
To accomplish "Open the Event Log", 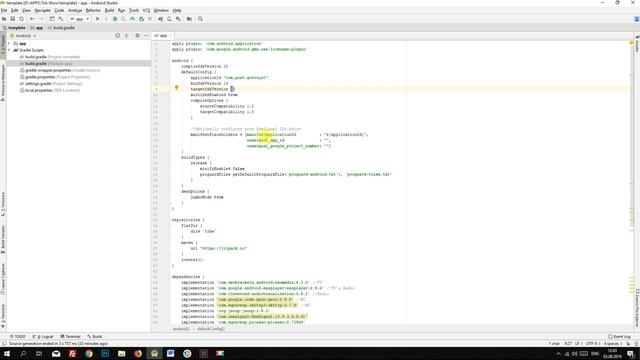I will [x=620, y=336].
